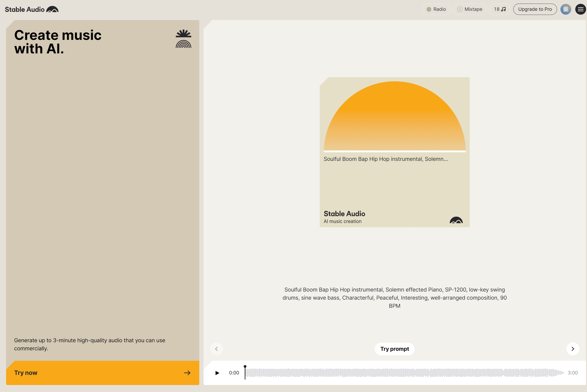
Task: Click the arrow on the Try now banner
Action: coord(187,372)
